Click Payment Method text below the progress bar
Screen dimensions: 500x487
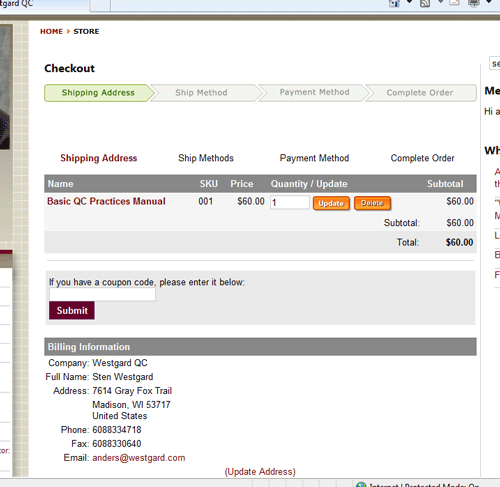[x=314, y=158]
